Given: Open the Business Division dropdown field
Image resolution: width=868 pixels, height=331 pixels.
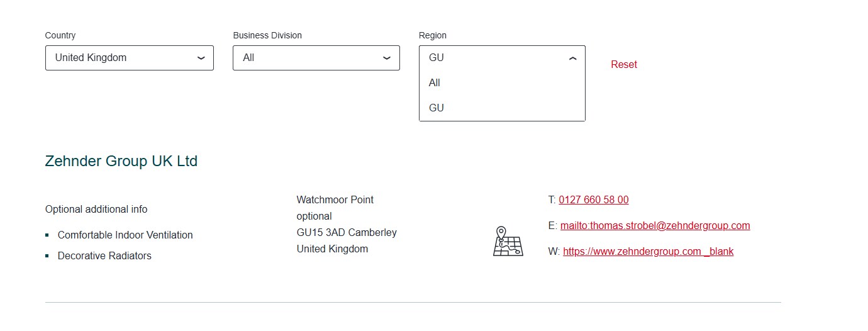Looking at the screenshot, I should 316,58.
